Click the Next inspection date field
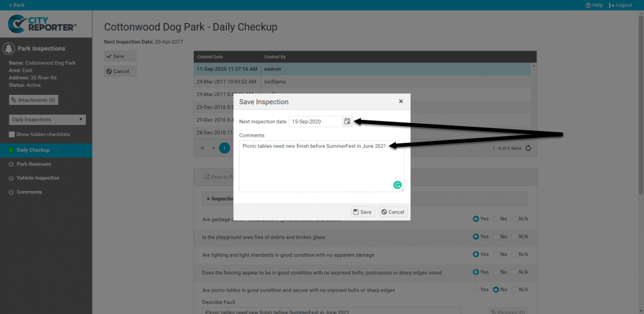Screen dimensions: 644x314 (x=315, y=122)
